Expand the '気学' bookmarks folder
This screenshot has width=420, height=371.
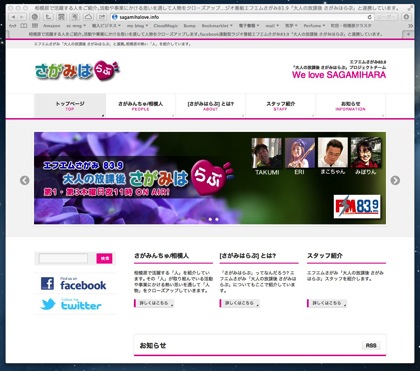pyautogui.click(x=291, y=26)
